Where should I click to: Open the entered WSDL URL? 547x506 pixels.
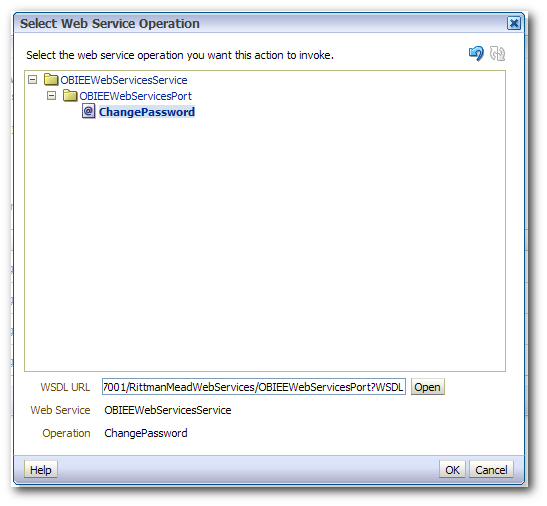427,387
